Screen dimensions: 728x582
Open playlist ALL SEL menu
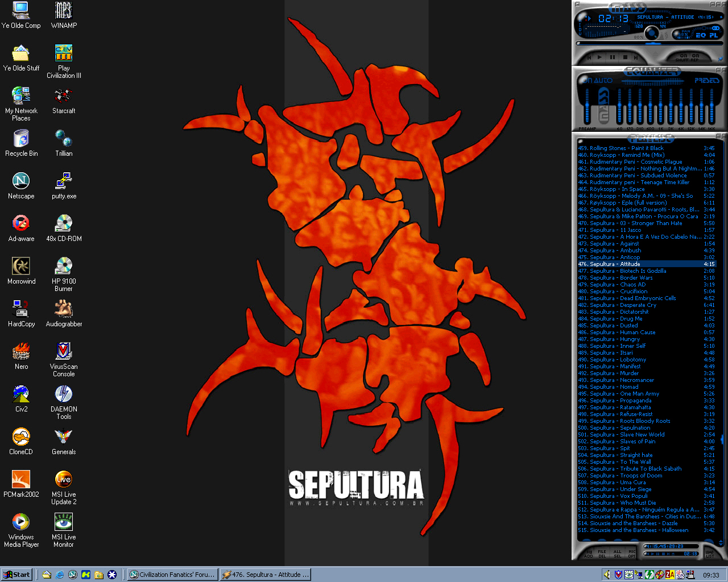click(618, 554)
